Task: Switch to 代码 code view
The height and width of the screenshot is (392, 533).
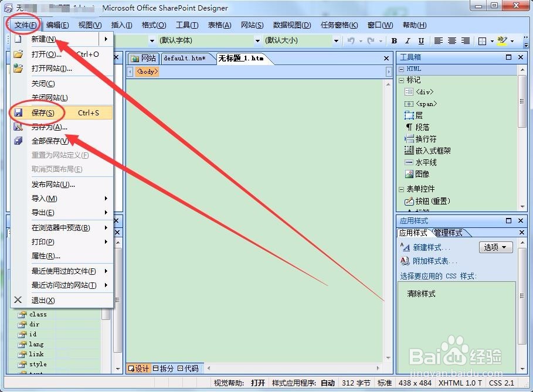Action: click(x=188, y=368)
